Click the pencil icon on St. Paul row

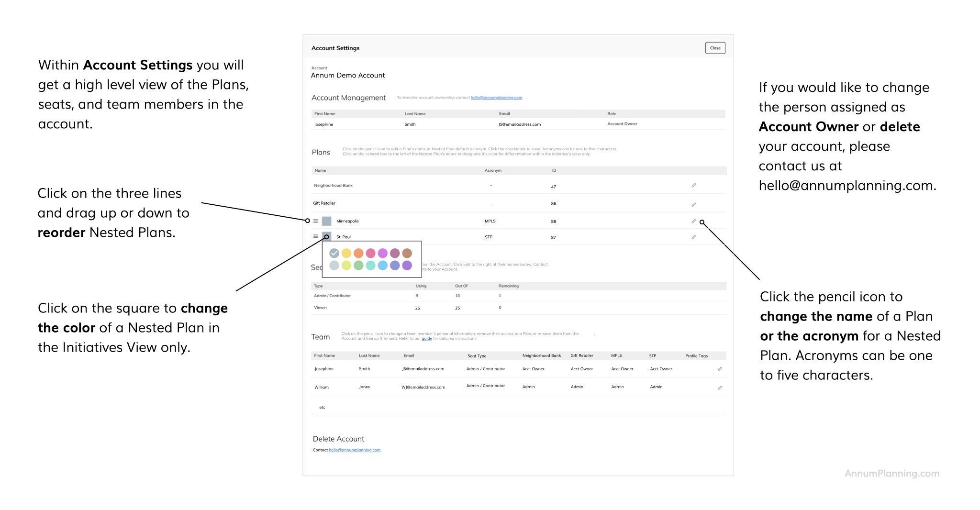pyautogui.click(x=693, y=237)
